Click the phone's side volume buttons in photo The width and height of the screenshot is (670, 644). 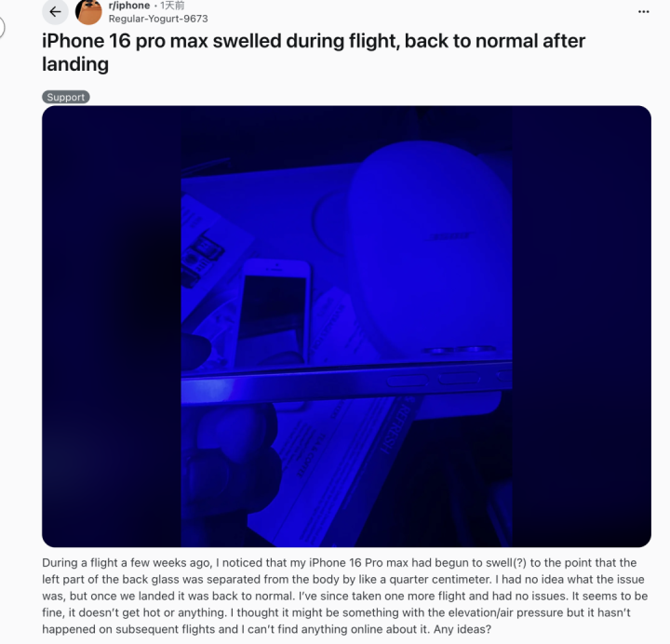[434, 380]
